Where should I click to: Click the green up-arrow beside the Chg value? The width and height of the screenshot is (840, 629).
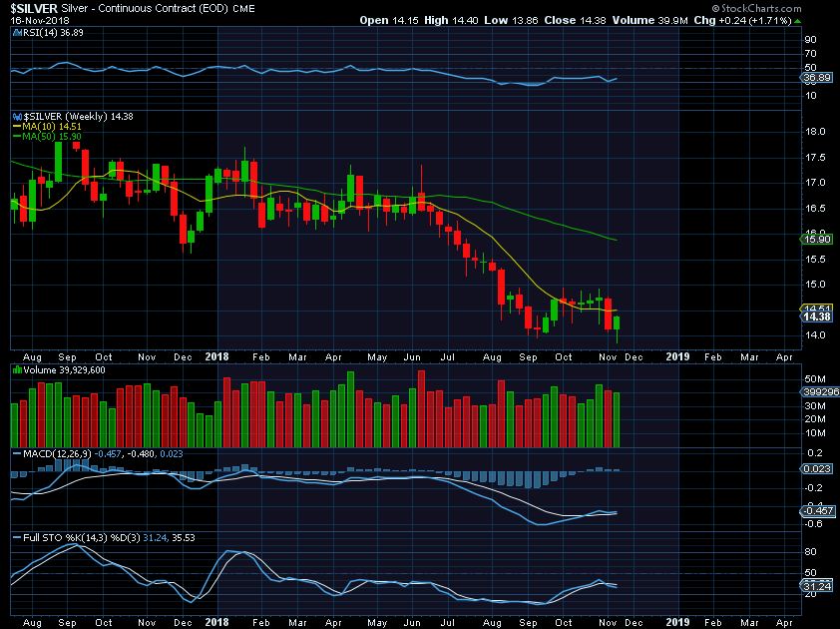point(798,21)
